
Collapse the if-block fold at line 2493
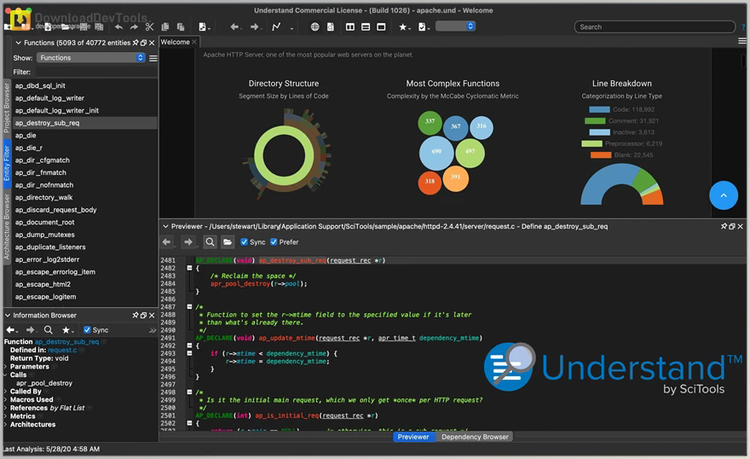coord(189,353)
